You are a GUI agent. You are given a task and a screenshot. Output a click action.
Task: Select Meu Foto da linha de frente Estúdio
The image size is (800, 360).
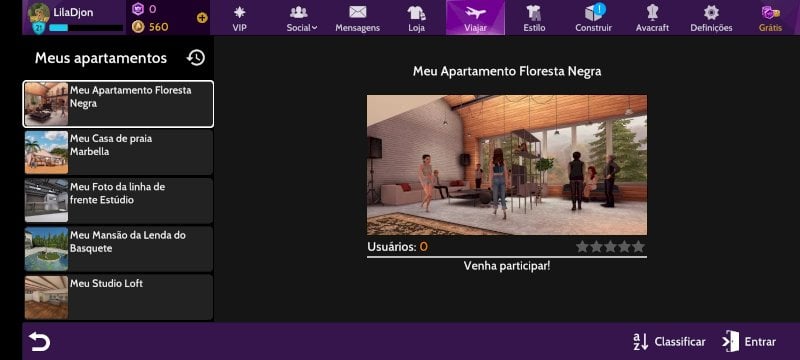pyautogui.click(x=118, y=200)
